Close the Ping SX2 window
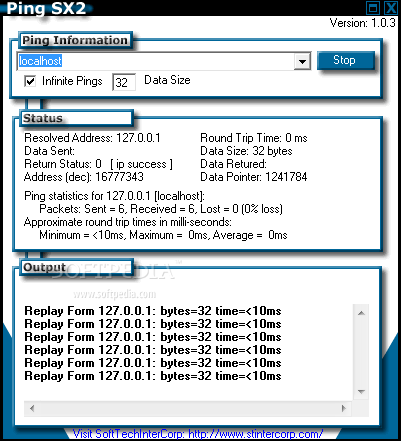Viewport: 401px width, 441px height. click(x=391, y=7)
